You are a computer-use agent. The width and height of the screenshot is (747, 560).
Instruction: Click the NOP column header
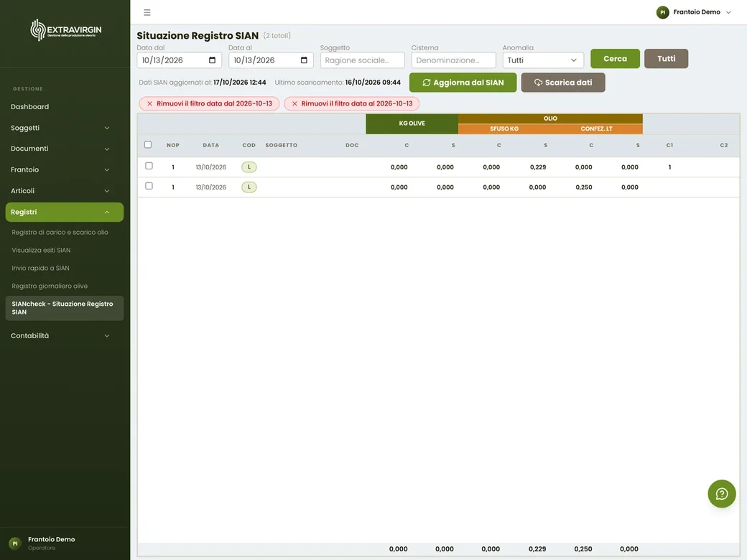(173, 145)
